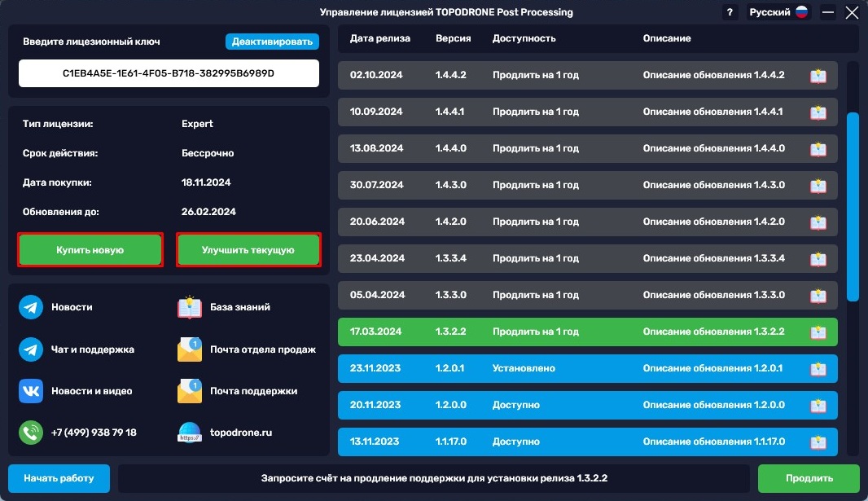This screenshot has width=868, height=501.
Task: Open Почта отдела продаж envelope icon
Action: tap(190, 349)
